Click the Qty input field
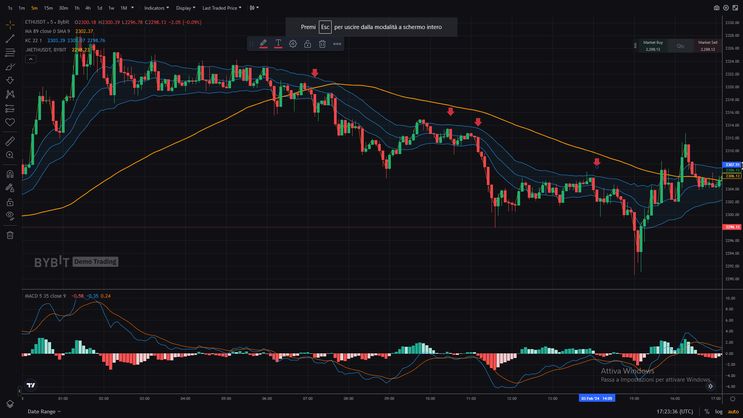The image size is (743, 418). point(680,45)
